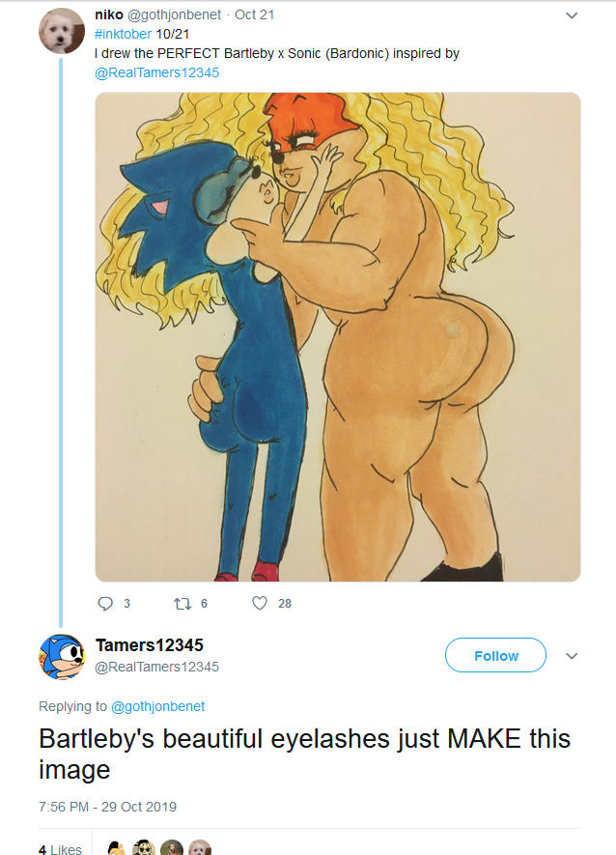This screenshot has width=616, height=855.
Task: Open the attached drawing image
Action: click(x=337, y=336)
